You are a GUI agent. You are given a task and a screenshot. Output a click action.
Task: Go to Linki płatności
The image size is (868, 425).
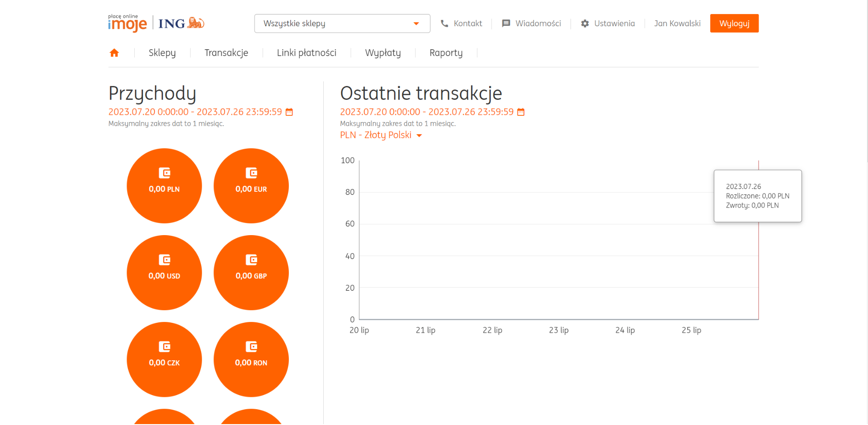tap(307, 53)
